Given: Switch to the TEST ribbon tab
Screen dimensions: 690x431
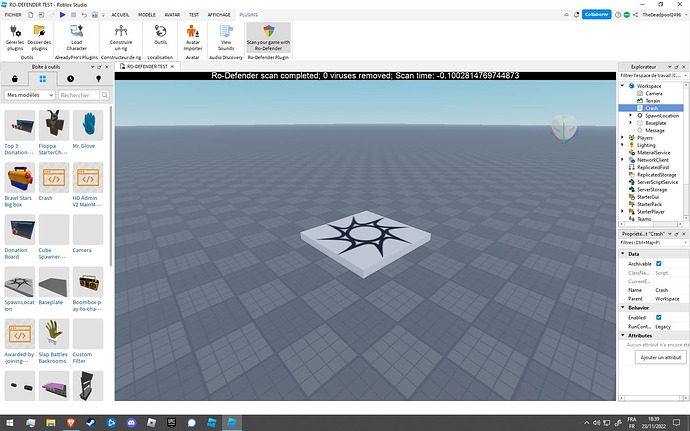Looking at the screenshot, I should pos(194,15).
